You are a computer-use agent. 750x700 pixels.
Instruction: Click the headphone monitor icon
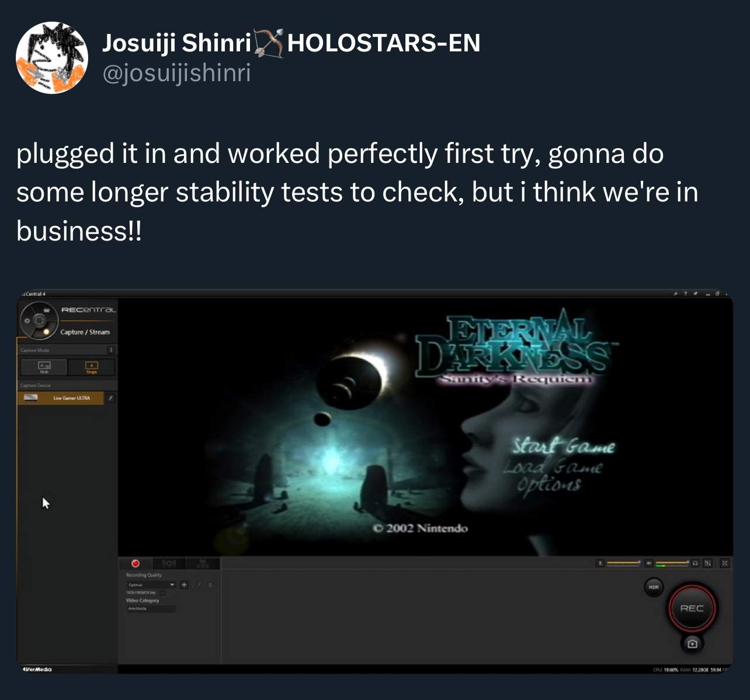tap(696, 563)
